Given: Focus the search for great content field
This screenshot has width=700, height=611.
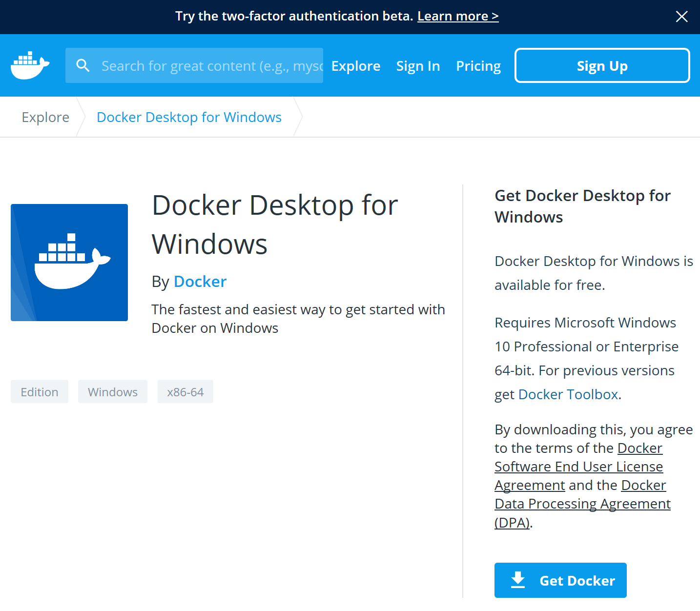Looking at the screenshot, I should pos(194,65).
